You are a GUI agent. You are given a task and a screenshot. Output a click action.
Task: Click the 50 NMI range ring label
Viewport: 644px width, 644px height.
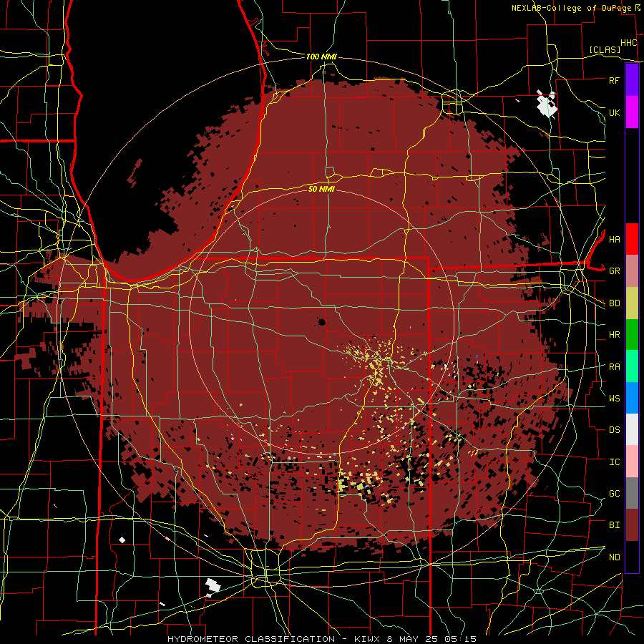coord(321,189)
